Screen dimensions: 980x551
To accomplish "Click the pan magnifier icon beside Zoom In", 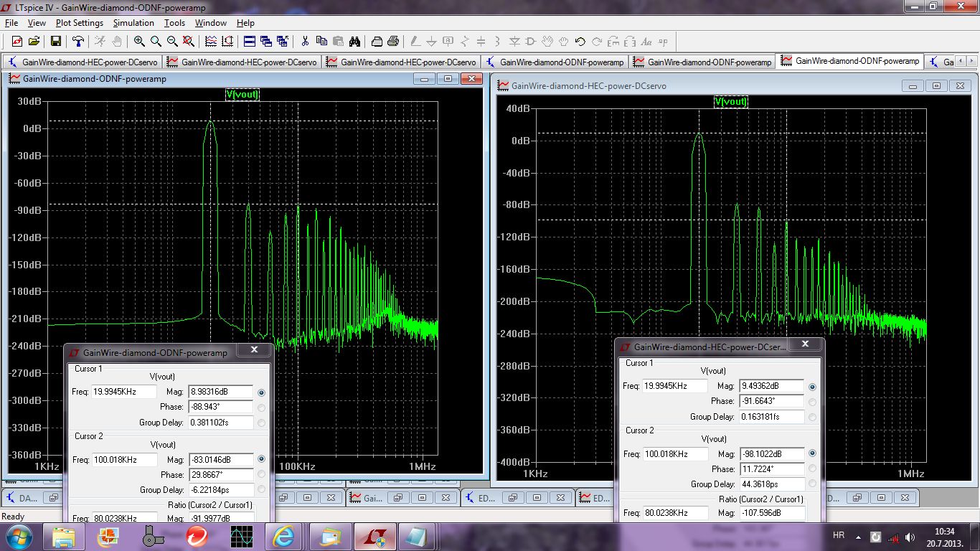I will [x=156, y=42].
